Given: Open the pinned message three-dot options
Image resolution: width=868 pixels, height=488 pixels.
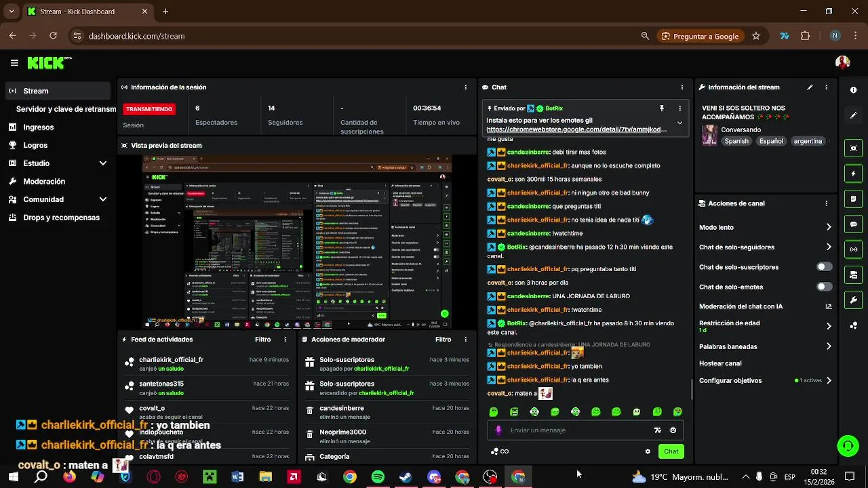Looking at the screenshot, I should [x=679, y=108].
